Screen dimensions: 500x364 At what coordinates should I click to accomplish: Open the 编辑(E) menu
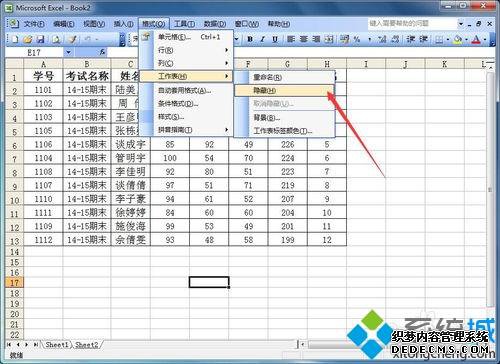(x=63, y=24)
